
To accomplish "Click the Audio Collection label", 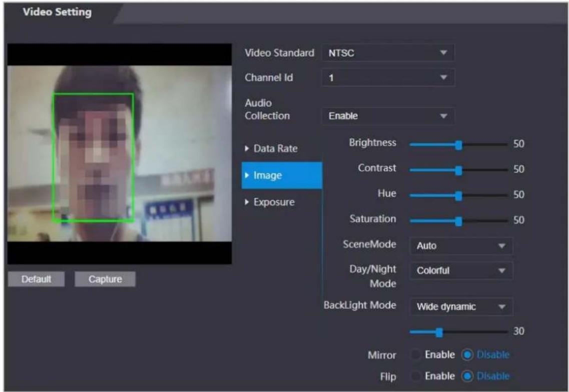I will pyautogui.click(x=267, y=109).
